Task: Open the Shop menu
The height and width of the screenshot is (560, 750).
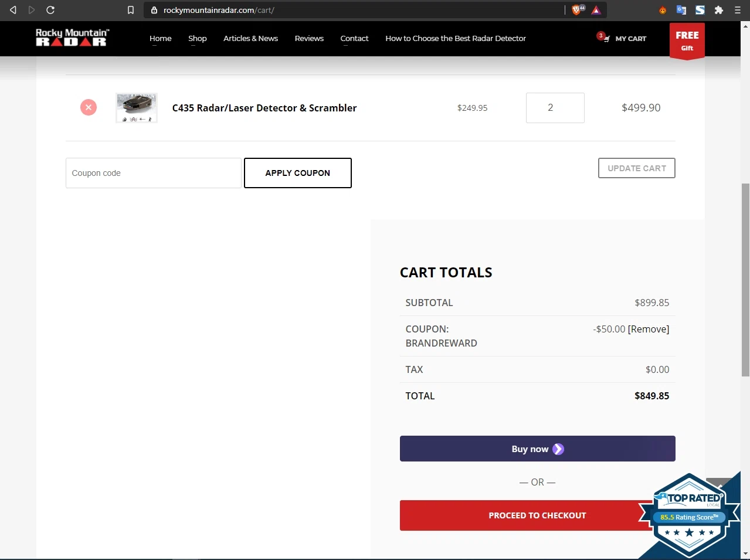Action: pos(198,38)
